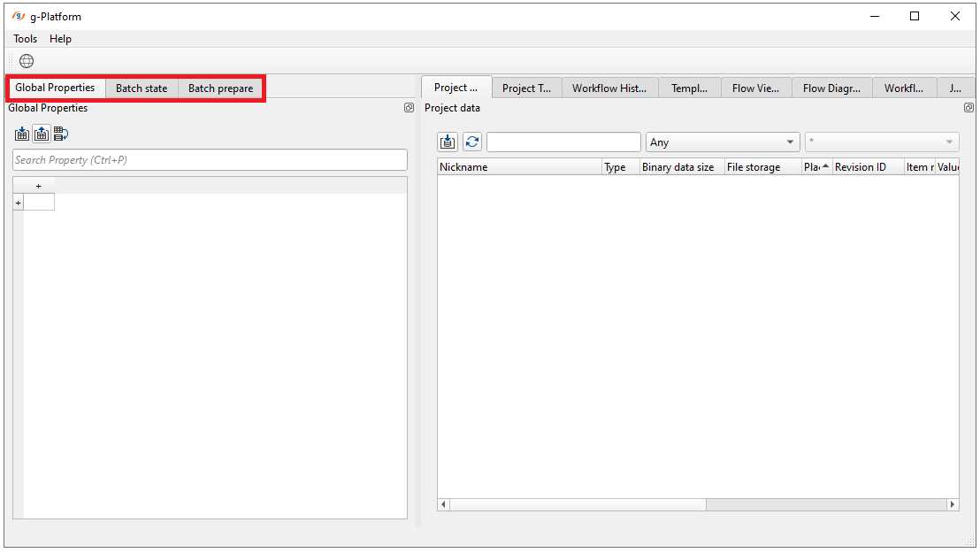
Task: Select the Flow Diagr... tab
Action: pyautogui.click(x=831, y=88)
